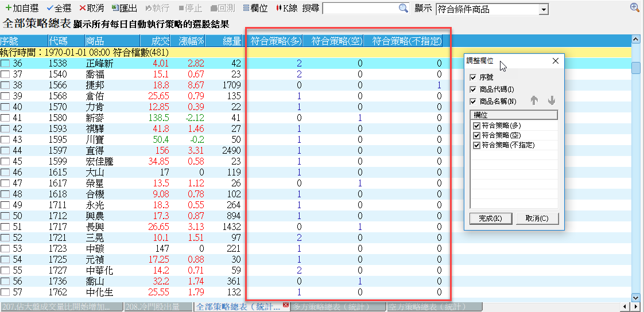Click the 加自選 add-to-watchlist icon

8,9
